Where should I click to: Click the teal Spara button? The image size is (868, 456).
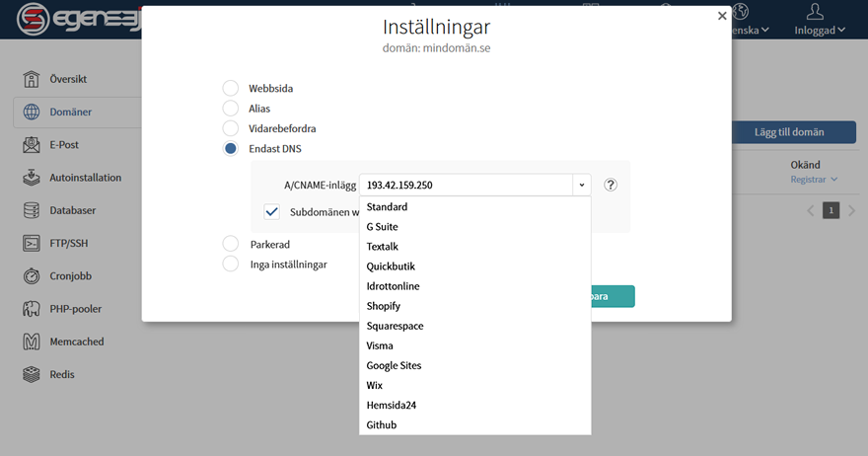coord(613,296)
